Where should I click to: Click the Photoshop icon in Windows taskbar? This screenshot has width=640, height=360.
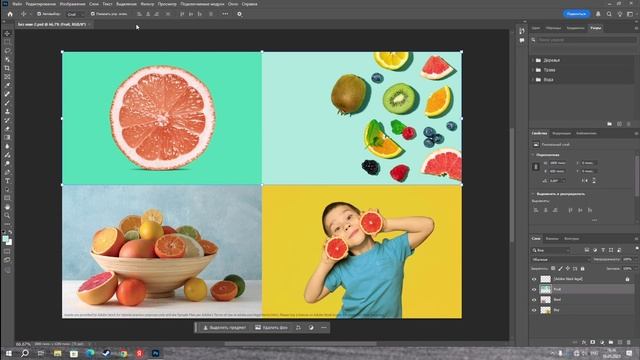156,353
